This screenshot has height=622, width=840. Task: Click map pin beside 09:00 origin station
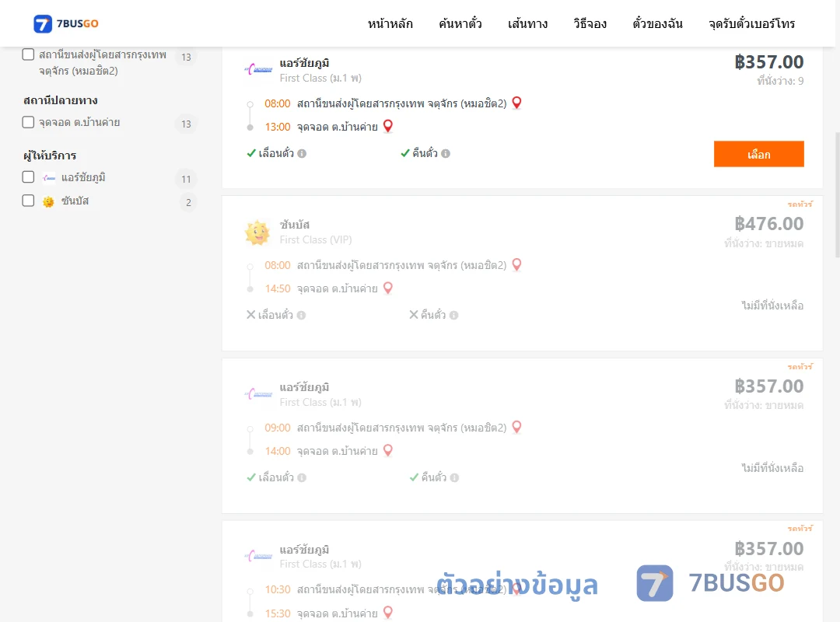(516, 427)
